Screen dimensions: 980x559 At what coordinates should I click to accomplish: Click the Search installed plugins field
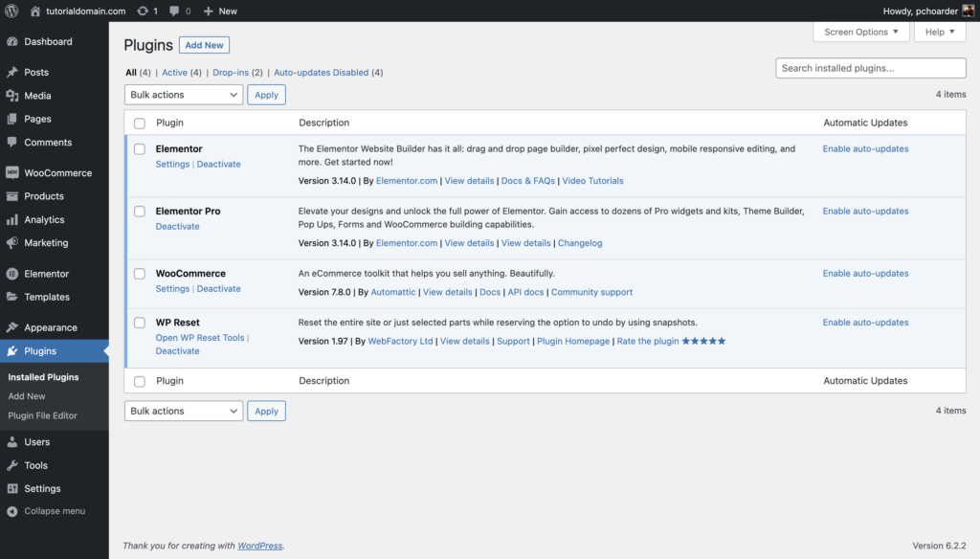click(x=871, y=68)
